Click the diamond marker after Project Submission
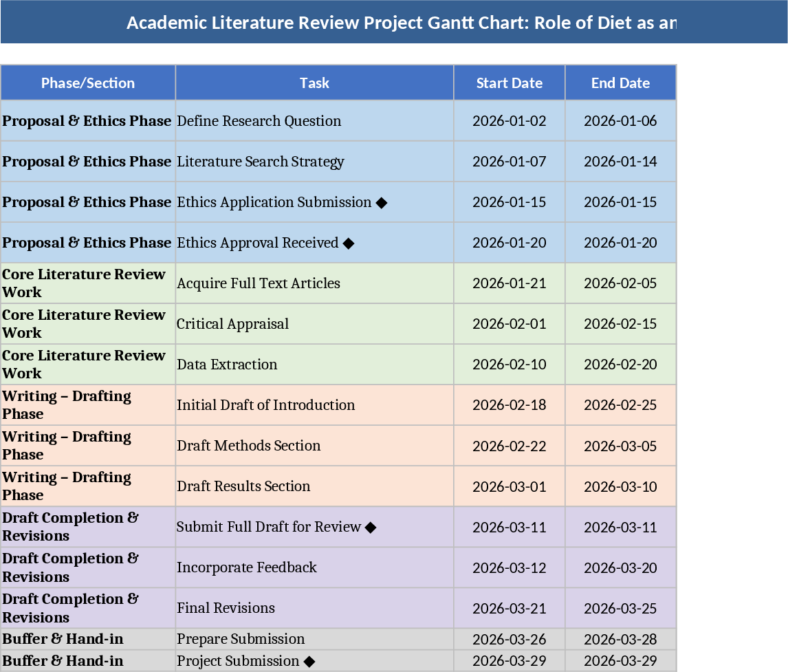This screenshot has width=788, height=672. click(x=309, y=661)
